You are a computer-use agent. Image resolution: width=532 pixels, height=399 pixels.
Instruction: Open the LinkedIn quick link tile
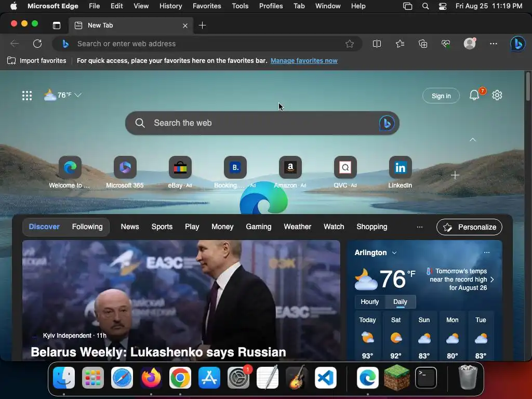[x=400, y=172]
